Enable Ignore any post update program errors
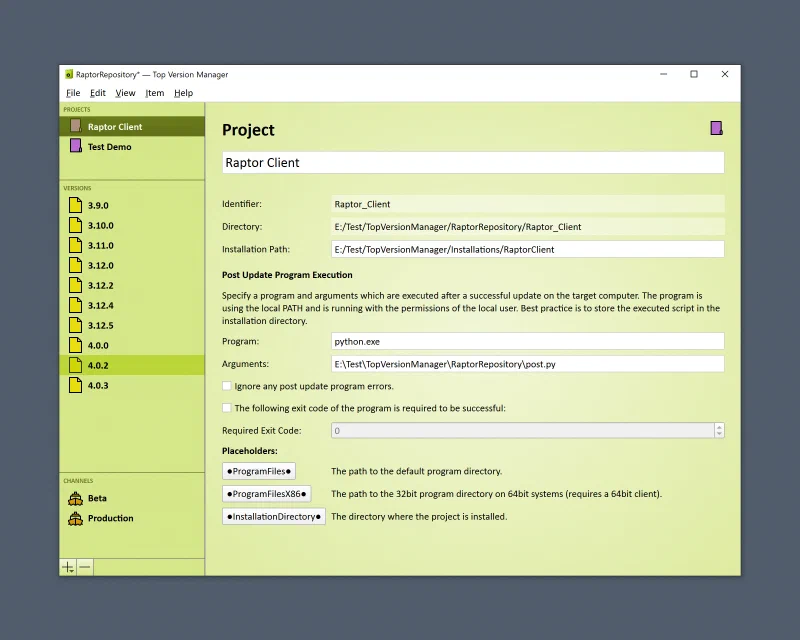The height and width of the screenshot is (640, 800). tap(227, 386)
